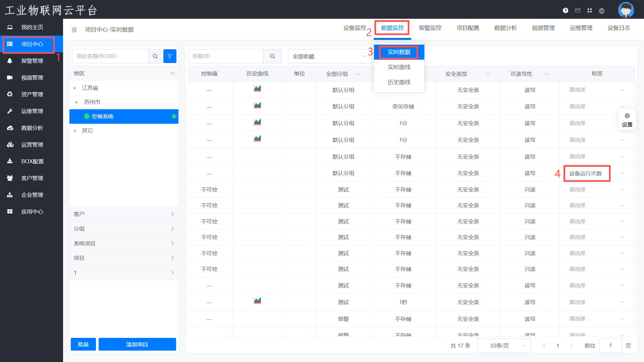Click the 项目名称/BOXID search field
644x362 pixels.
[110, 56]
